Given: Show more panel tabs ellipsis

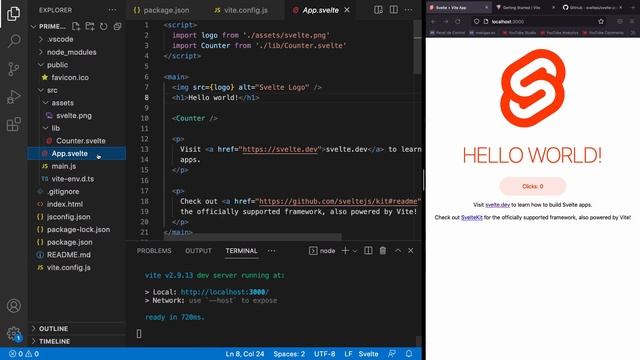Looking at the screenshot, I should [271, 251].
